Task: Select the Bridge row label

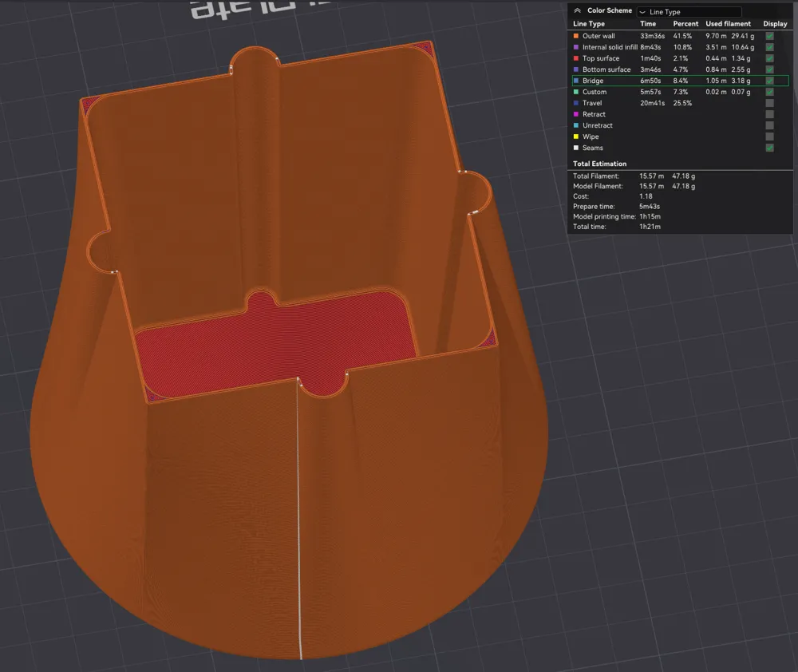Action: point(593,81)
